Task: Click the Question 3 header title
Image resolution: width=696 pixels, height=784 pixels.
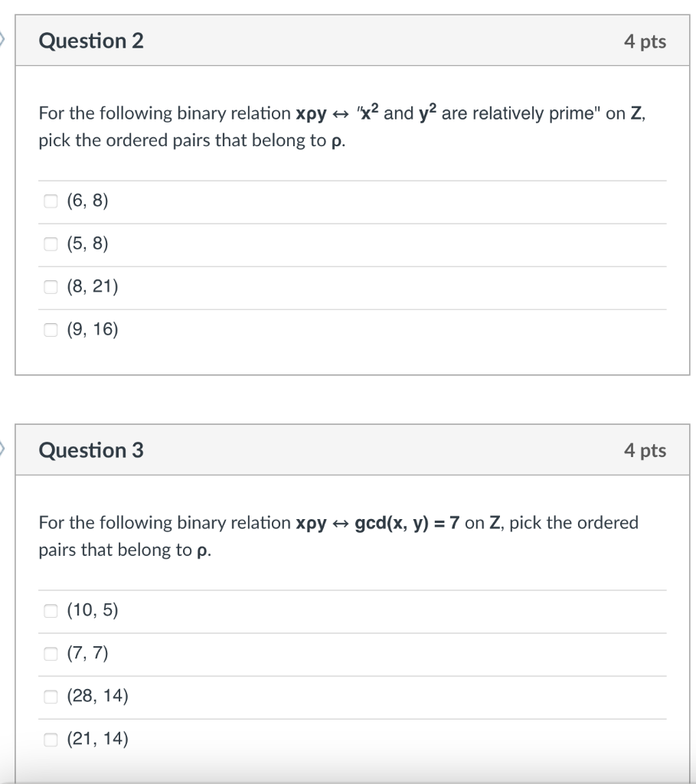Action: [91, 451]
